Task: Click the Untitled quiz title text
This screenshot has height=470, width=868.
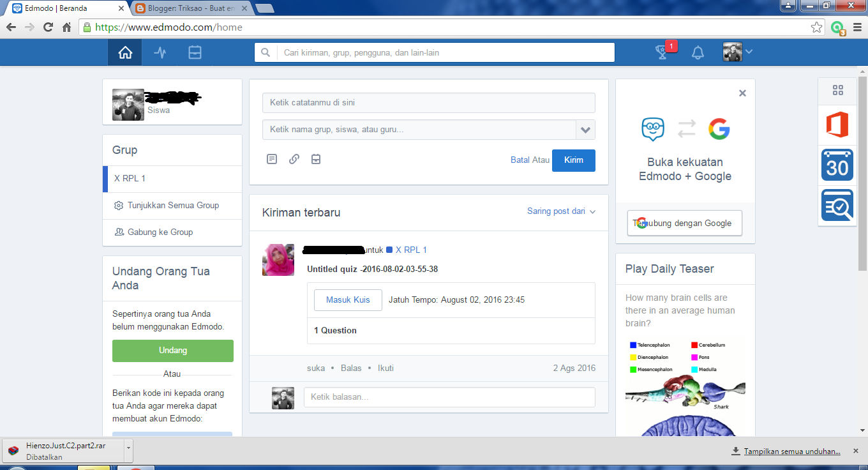Action: pyautogui.click(x=372, y=269)
